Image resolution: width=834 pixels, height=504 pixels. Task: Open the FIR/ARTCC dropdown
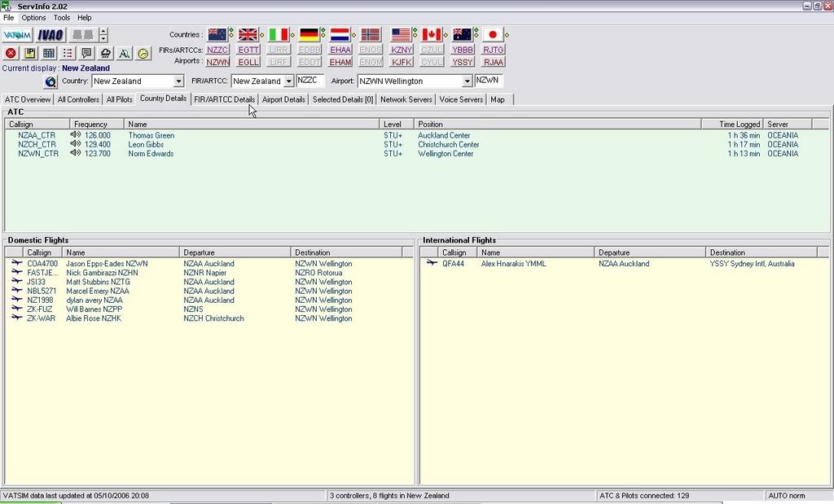[x=288, y=81]
